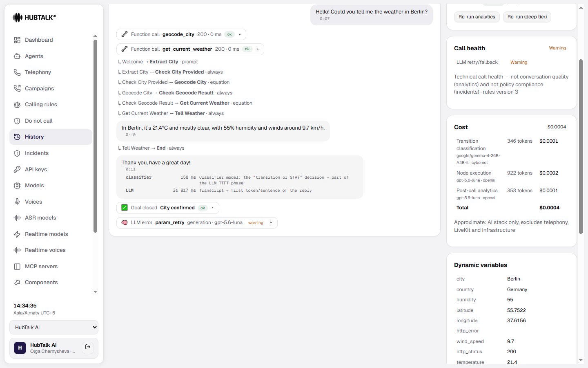This screenshot has width=588, height=368.
Task: Click the Welcome → Extract City transition
Action: point(158,62)
